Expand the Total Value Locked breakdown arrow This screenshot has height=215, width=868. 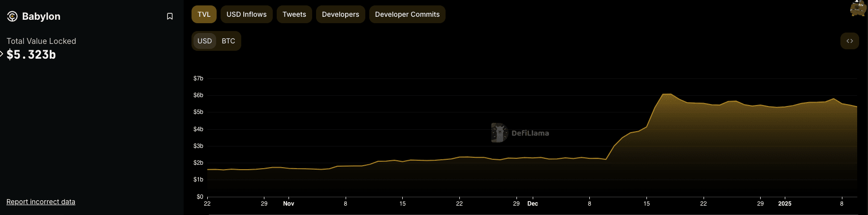point(1,54)
